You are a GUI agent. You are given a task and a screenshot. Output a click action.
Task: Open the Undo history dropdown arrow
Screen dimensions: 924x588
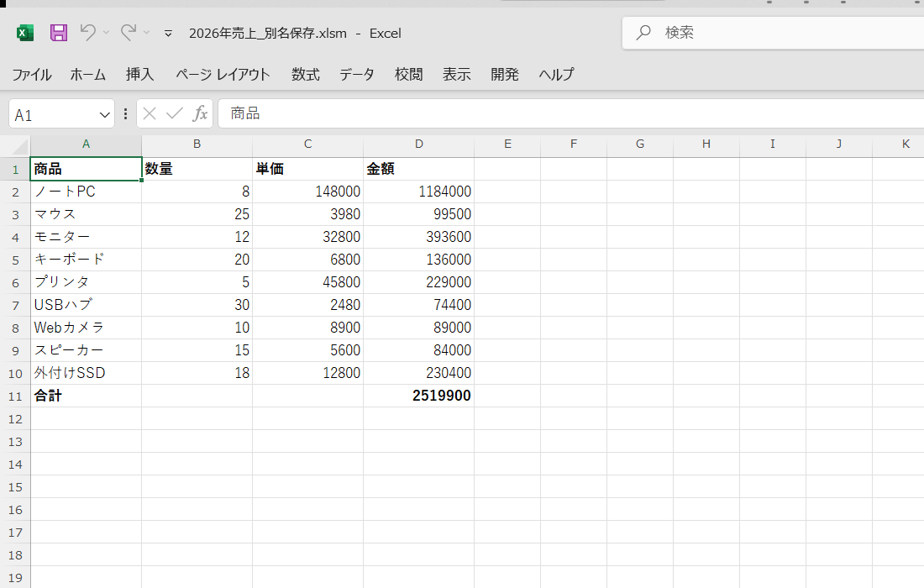tap(106, 33)
